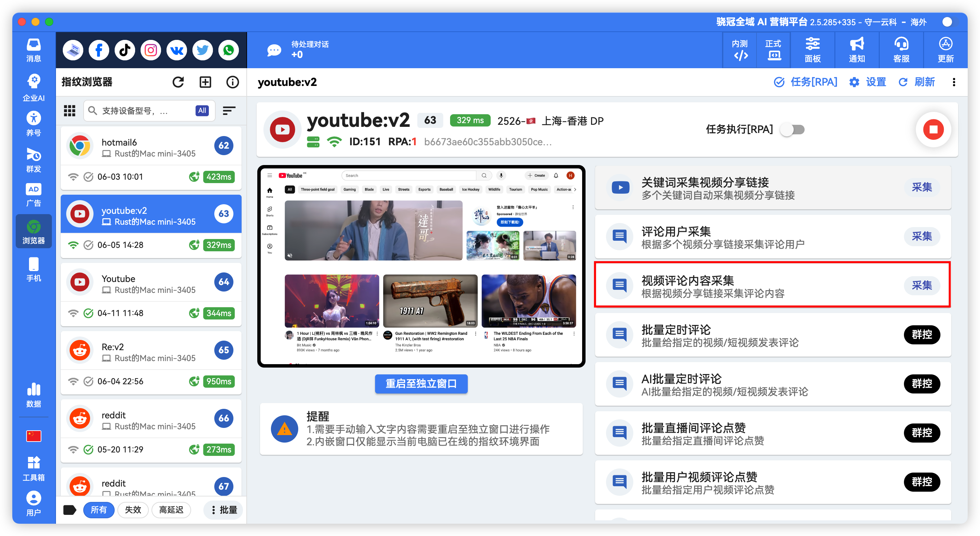Viewport: 980px width, 536px height.
Task: Open the 用户 user profile
Action: tap(33, 504)
